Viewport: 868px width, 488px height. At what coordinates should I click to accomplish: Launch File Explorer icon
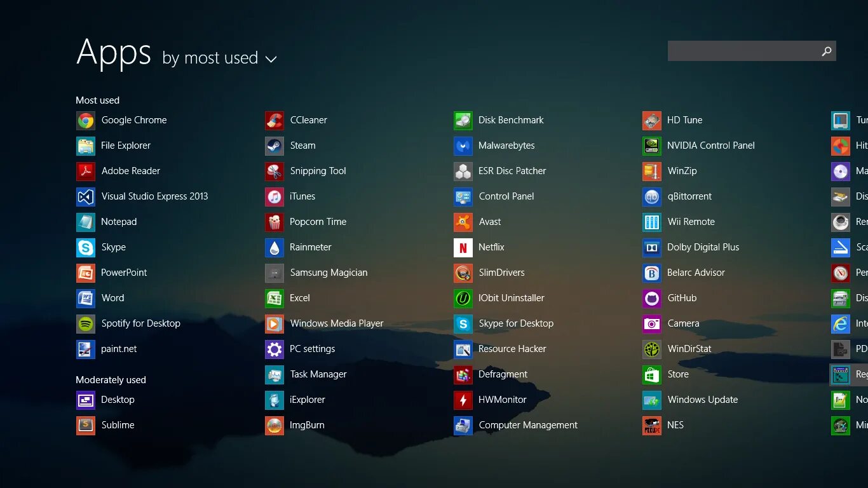tap(86, 146)
